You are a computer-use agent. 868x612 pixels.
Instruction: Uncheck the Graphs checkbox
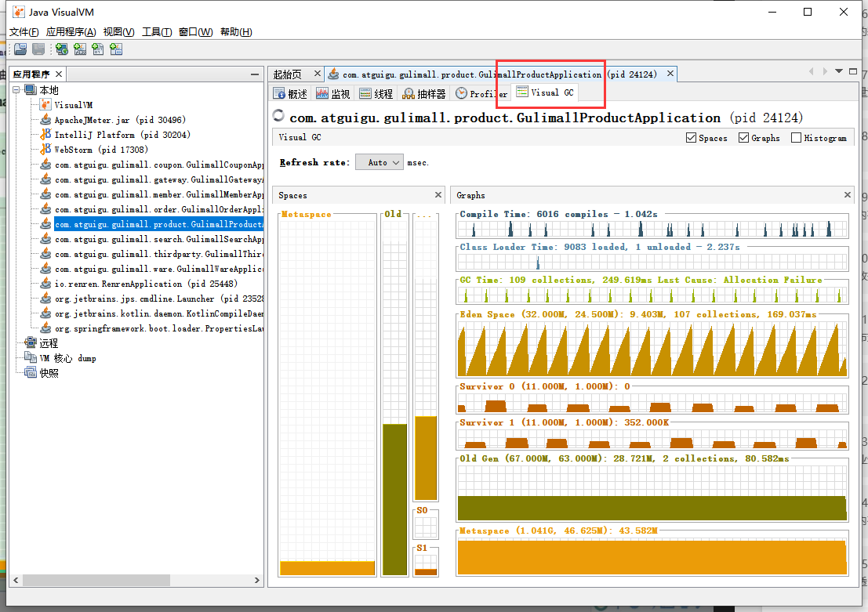[x=743, y=138]
